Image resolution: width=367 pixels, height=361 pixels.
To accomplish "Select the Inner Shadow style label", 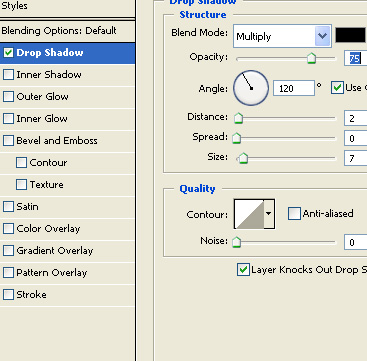I will tap(49, 75).
